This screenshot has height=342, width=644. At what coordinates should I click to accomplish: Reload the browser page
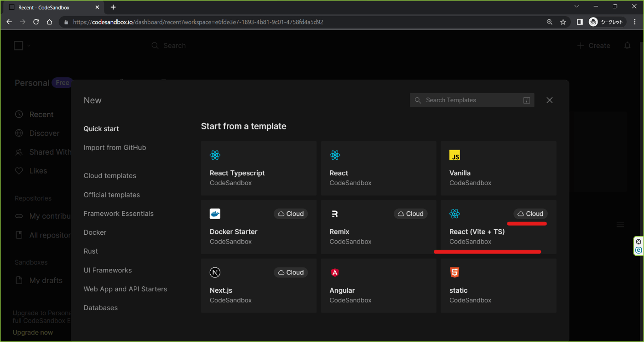36,22
